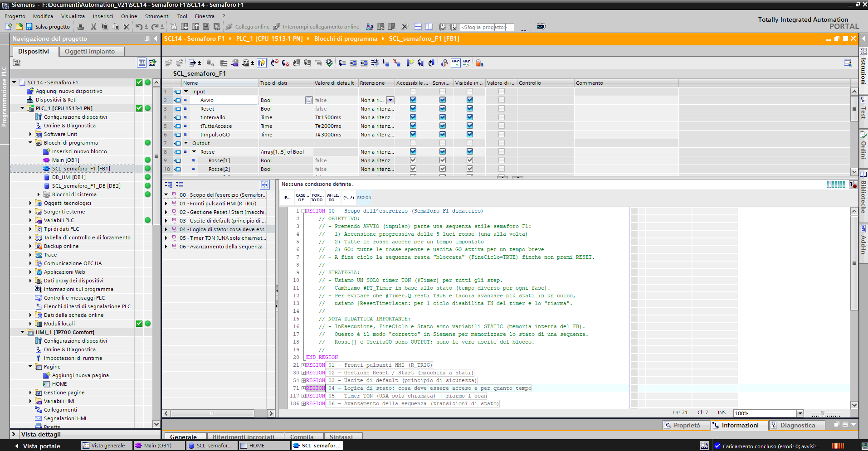Insert a WHILE DO loop template
Screen dimensions: 868x451
[x=333, y=198]
